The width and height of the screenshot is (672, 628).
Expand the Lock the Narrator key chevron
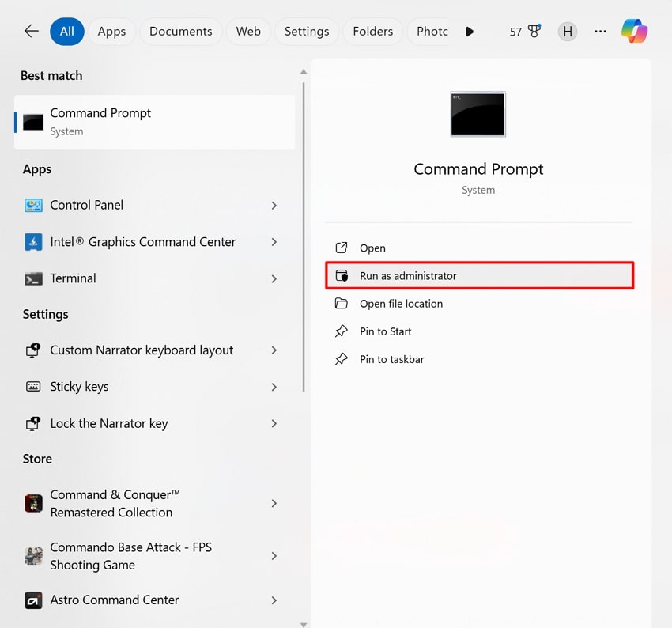pos(274,423)
